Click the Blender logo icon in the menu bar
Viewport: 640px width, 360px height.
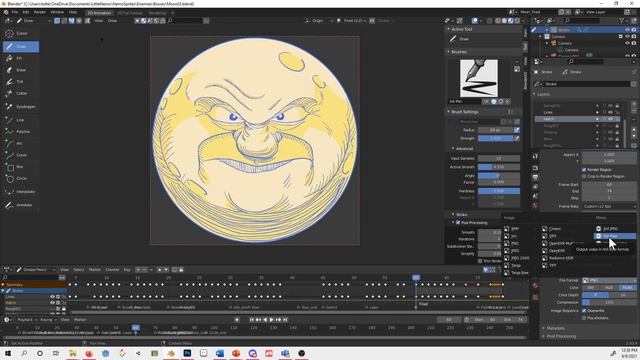coord(6,12)
